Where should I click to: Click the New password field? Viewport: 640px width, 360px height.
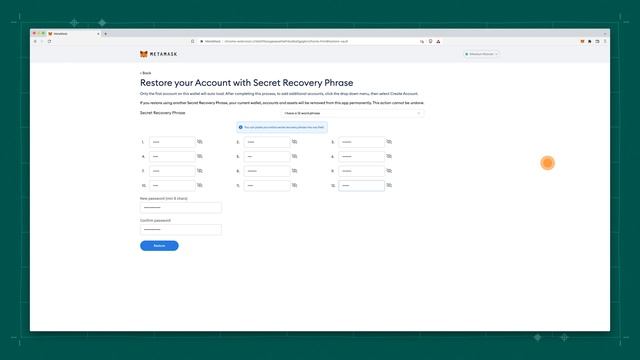pyautogui.click(x=181, y=207)
